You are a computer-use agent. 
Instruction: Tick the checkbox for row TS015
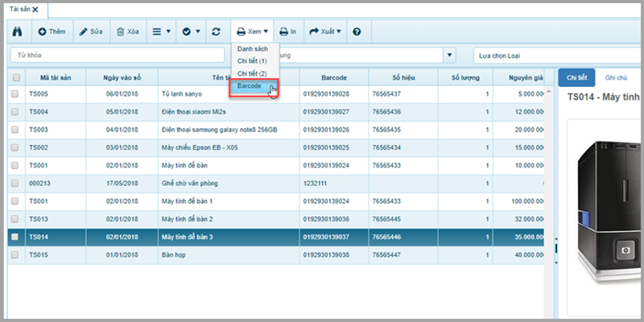coord(15,254)
